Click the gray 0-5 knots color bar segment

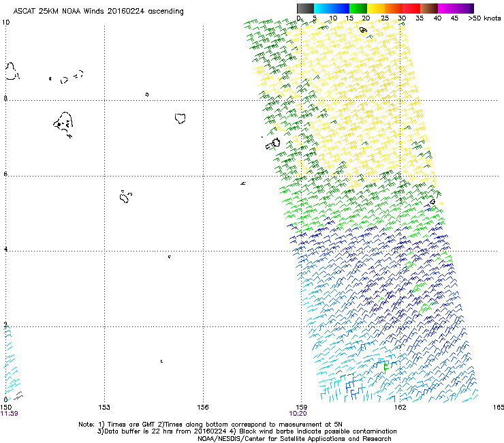[305, 8]
